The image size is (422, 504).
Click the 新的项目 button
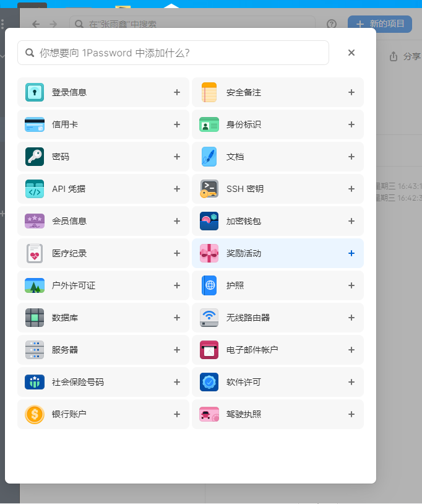click(x=380, y=24)
